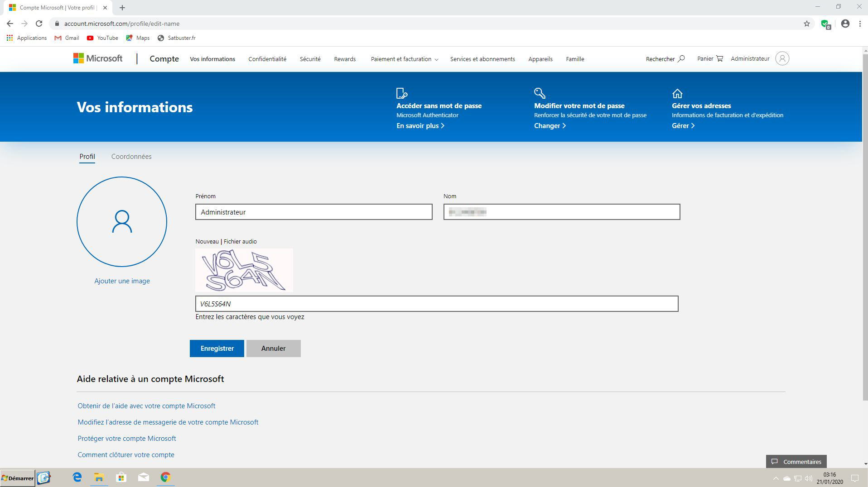The width and height of the screenshot is (868, 487).
Task: Open the Satbuster.fr bookmark
Action: (x=177, y=38)
